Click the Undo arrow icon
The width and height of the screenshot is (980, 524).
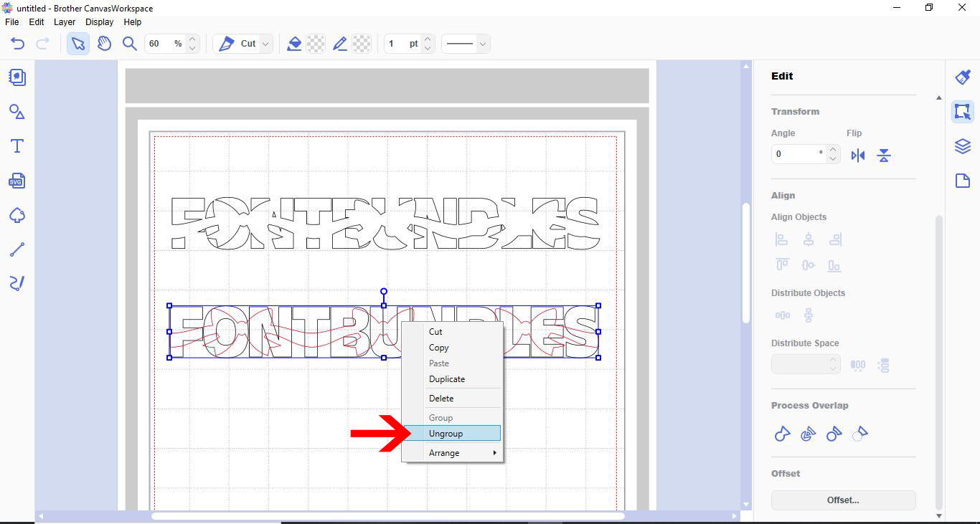click(x=17, y=44)
